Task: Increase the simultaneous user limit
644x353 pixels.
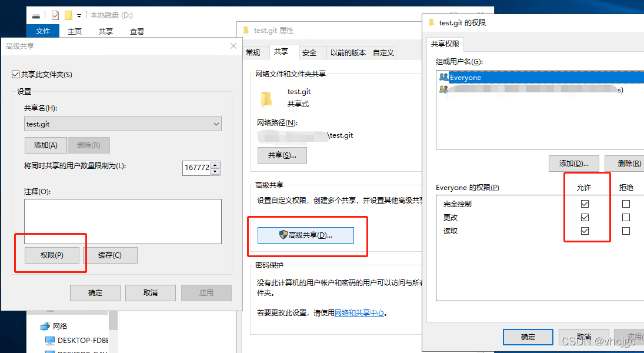Action: pyautogui.click(x=216, y=164)
